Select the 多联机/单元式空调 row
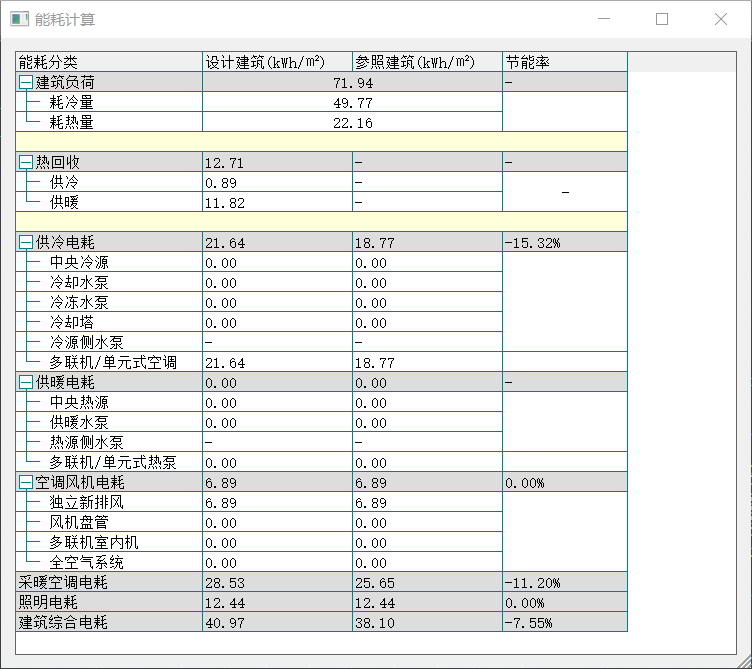752x669 pixels. pyautogui.click(x=112, y=362)
